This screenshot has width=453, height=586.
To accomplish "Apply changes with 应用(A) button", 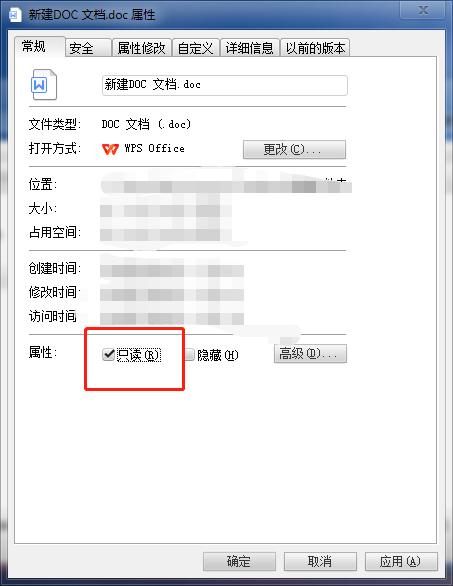I will (x=401, y=561).
